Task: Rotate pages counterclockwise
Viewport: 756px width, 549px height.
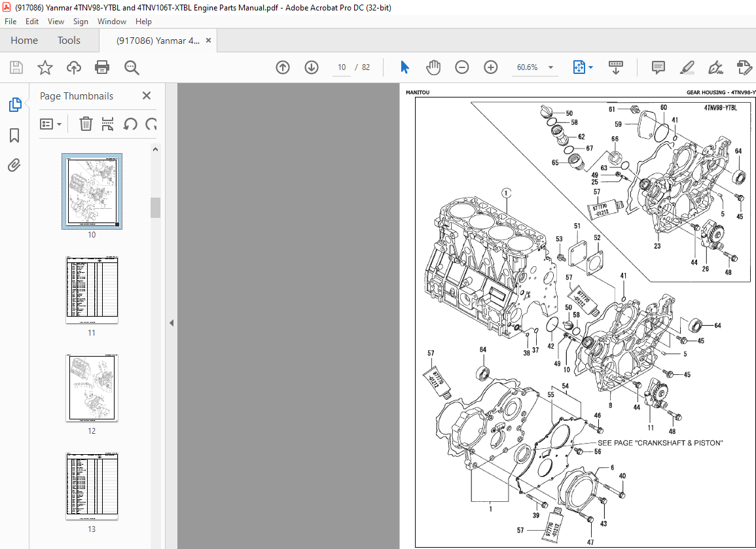Action: click(x=130, y=124)
